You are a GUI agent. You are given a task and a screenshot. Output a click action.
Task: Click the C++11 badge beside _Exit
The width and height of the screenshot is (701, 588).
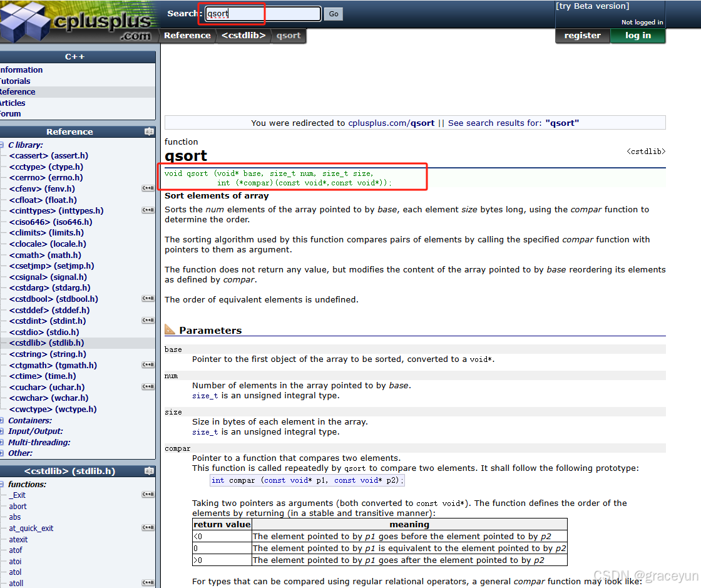[148, 495]
